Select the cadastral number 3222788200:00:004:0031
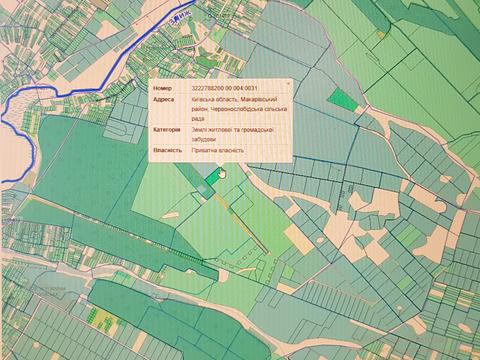The image size is (480, 360). point(225,88)
